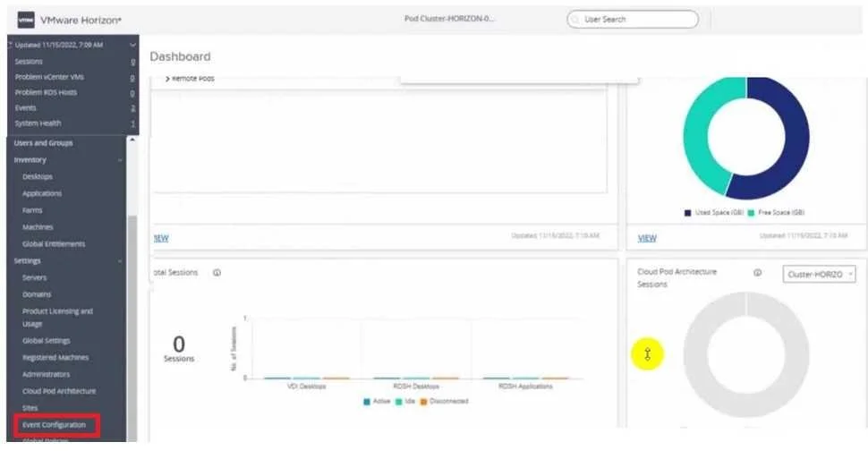
Task: Click the Used Space legend swatch
Action: pyautogui.click(x=687, y=213)
